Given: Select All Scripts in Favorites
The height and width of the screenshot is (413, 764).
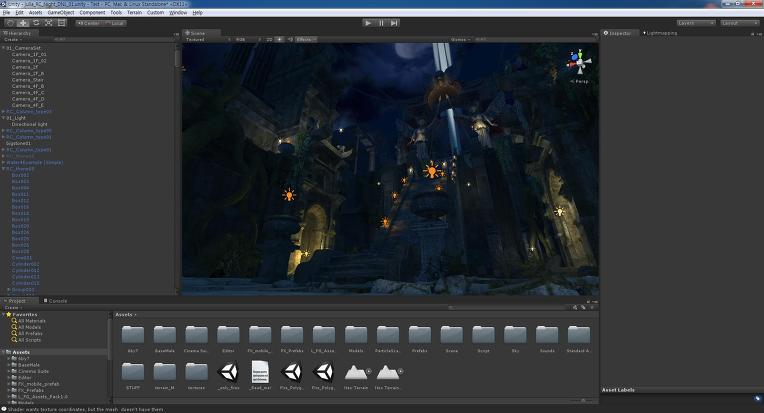Looking at the screenshot, I should [x=26, y=340].
